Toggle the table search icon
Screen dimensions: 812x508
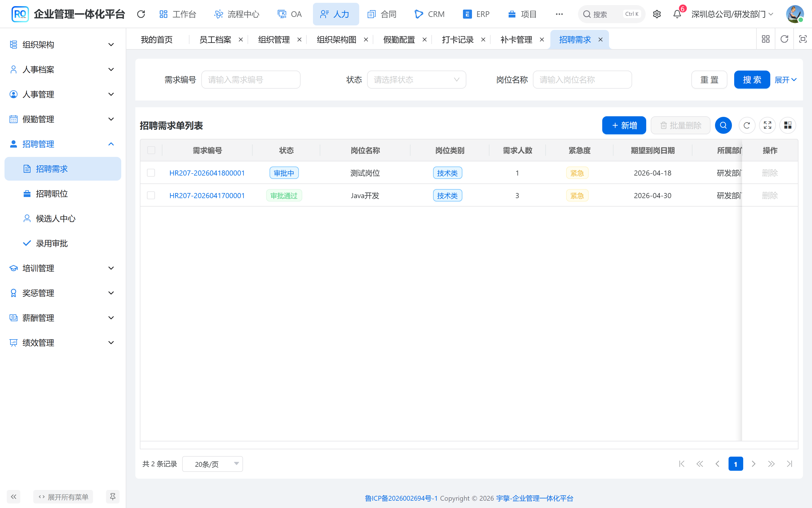pyautogui.click(x=723, y=125)
